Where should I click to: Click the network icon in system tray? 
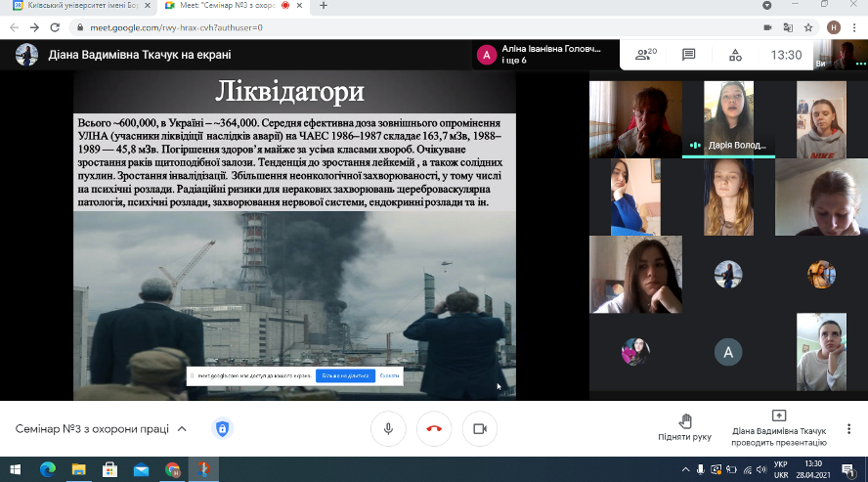point(748,470)
